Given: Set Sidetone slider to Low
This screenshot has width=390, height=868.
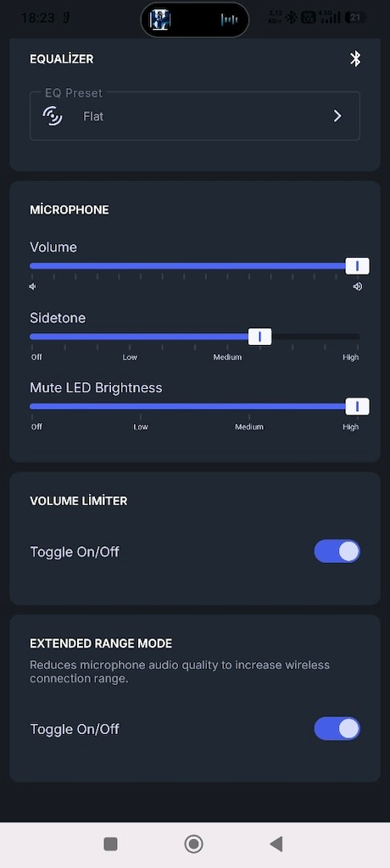Looking at the screenshot, I should click(x=130, y=337).
